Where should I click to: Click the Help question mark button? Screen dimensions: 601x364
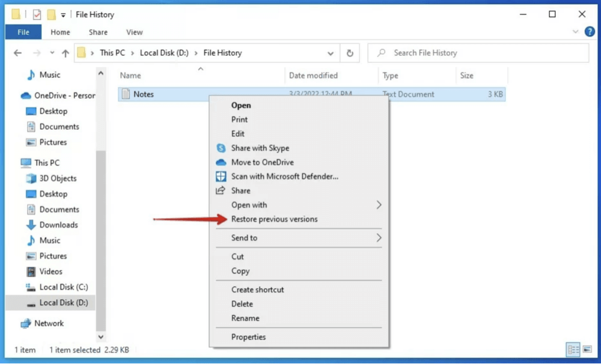pos(589,32)
